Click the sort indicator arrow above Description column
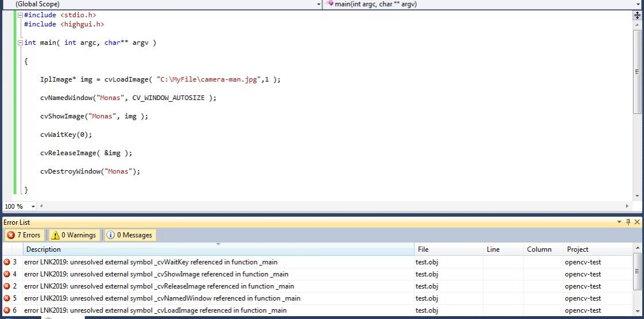The height and width of the screenshot is (319, 644). point(219,244)
